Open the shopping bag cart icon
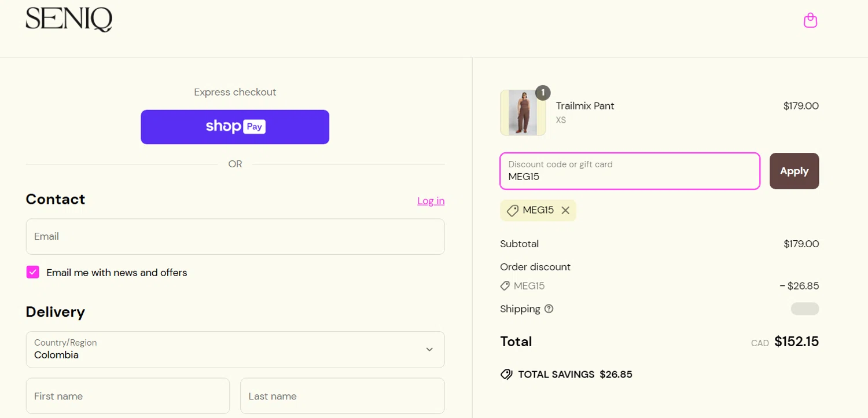Screen dimensions: 868x418 pyautogui.click(x=810, y=20)
